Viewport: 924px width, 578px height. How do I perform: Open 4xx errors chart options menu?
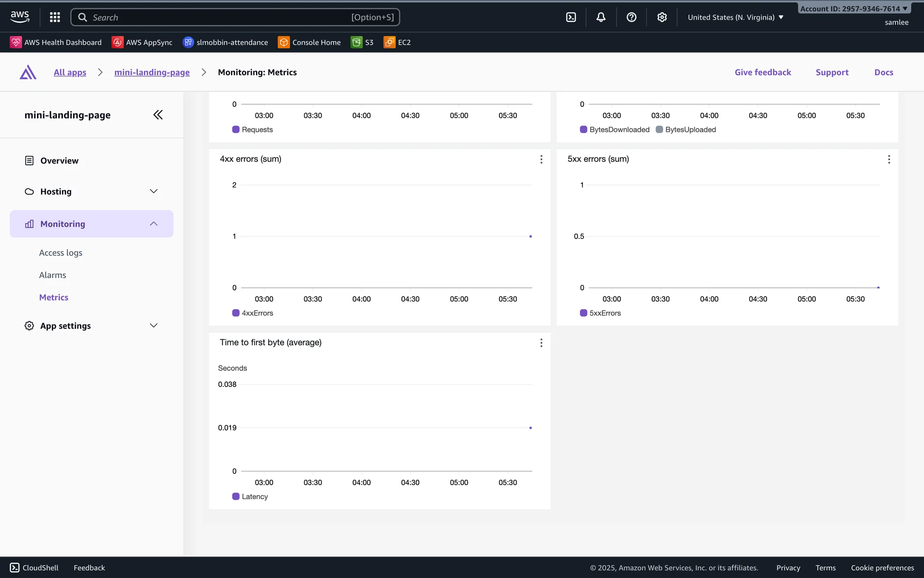[x=541, y=159]
